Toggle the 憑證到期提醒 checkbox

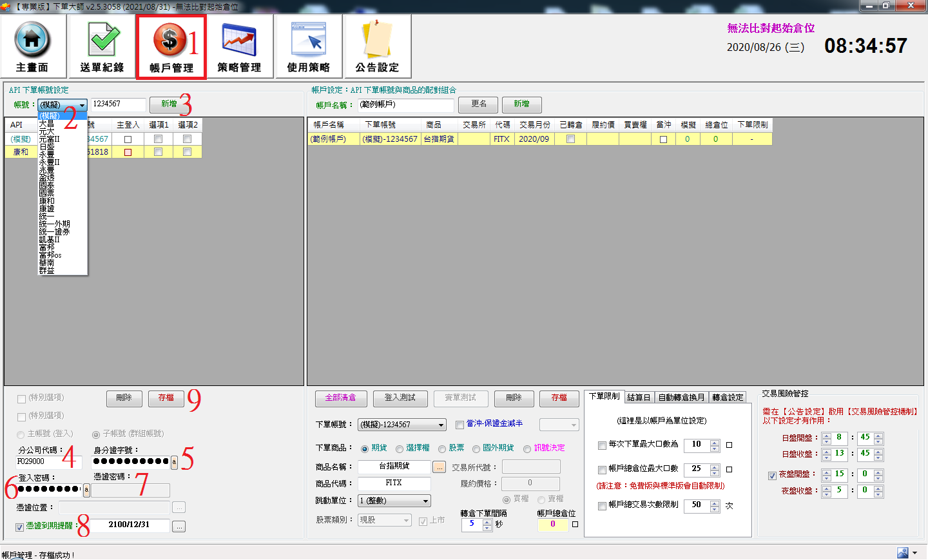19,527
